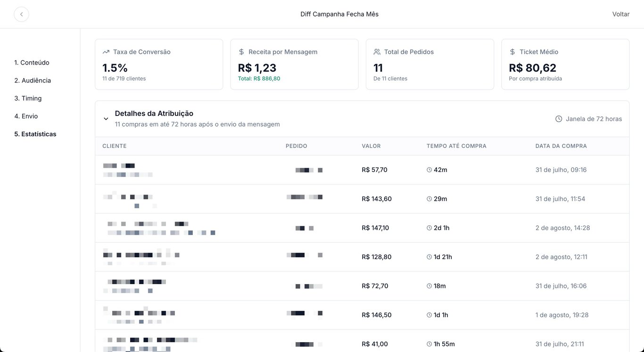The height and width of the screenshot is (352, 644).
Task: Click the people icon beside Total de Pedidos
Action: (x=377, y=52)
